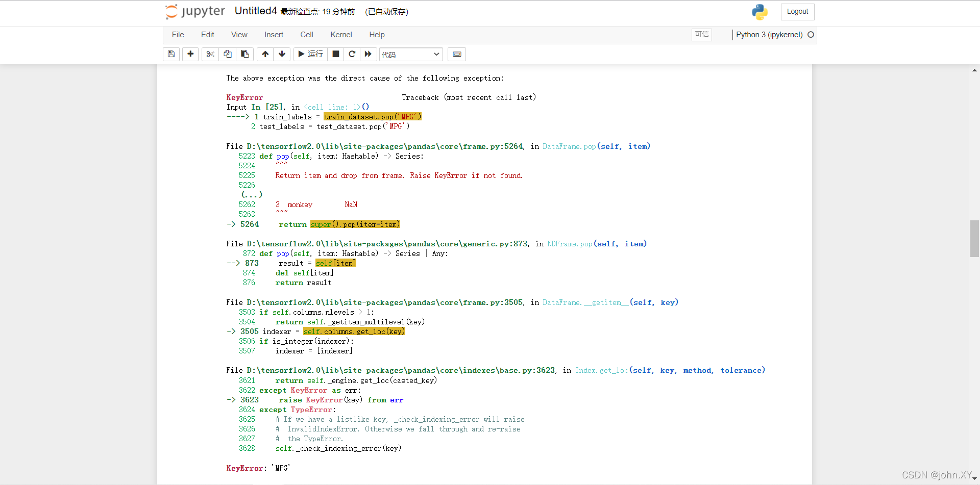Move selected cell up arrow
This screenshot has width=980, height=485.
[265, 54]
